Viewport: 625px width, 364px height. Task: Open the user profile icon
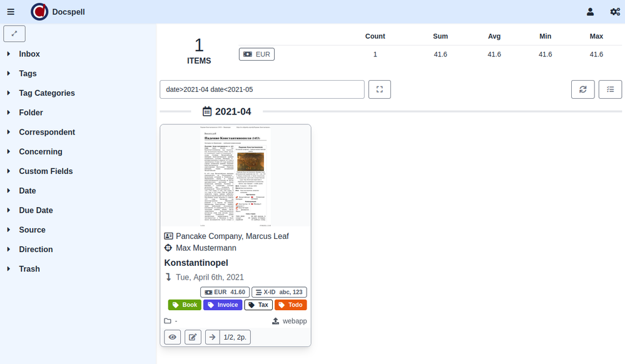[x=590, y=12]
